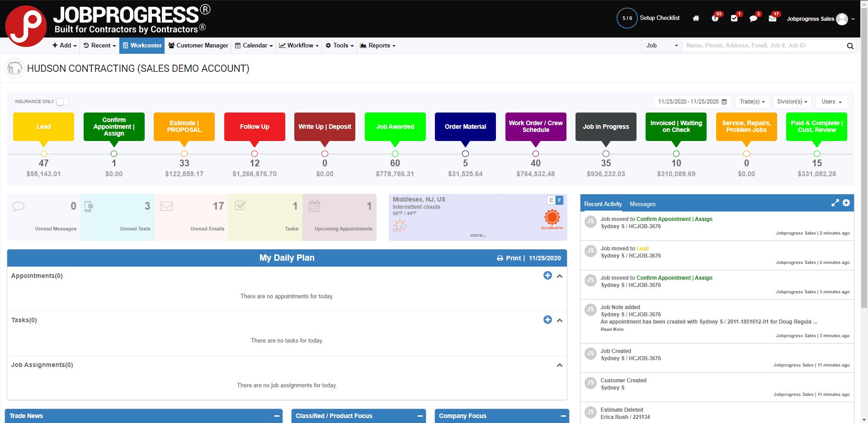Viewport: 868px width, 423px height.
Task: Open the email envelope icon with 17 badge
Action: (773, 19)
